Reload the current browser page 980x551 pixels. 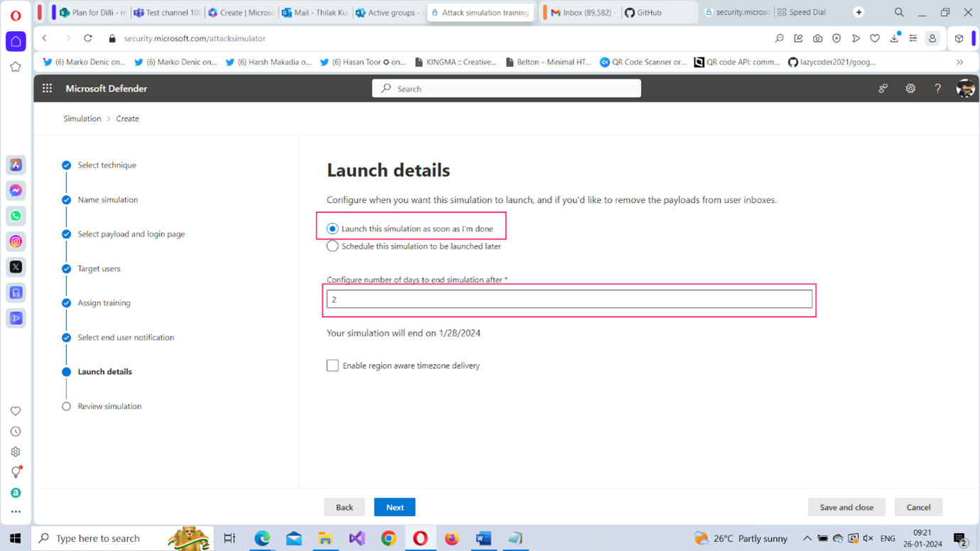tap(88, 38)
